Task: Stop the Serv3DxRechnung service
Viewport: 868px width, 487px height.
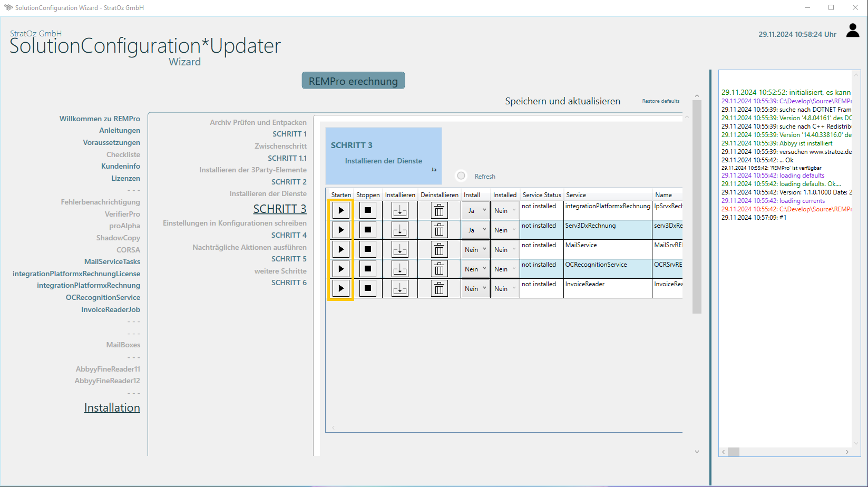Action: click(x=368, y=230)
